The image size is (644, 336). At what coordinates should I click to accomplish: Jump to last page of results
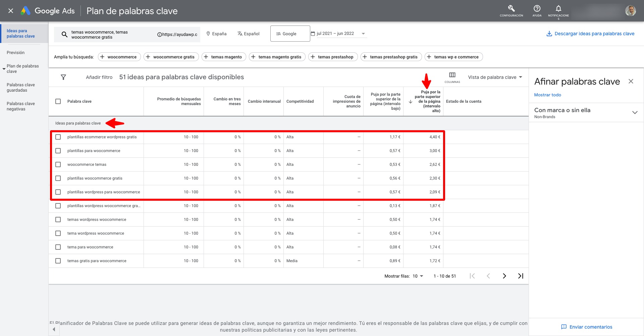point(521,276)
